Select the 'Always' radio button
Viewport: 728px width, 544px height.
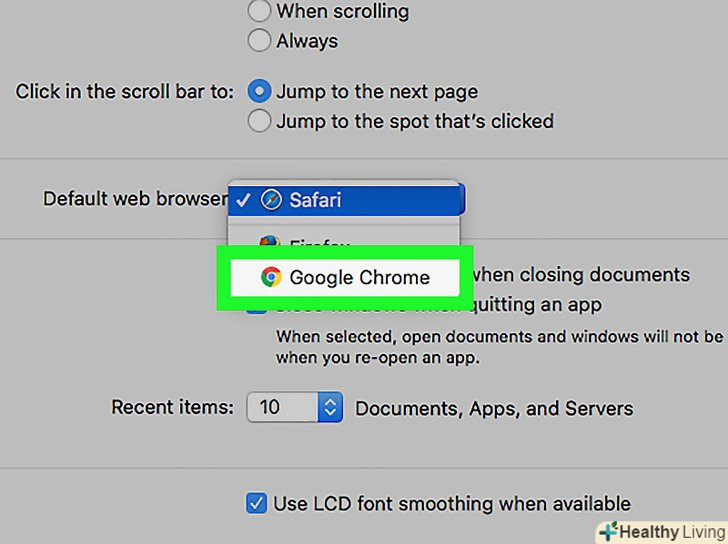259,41
